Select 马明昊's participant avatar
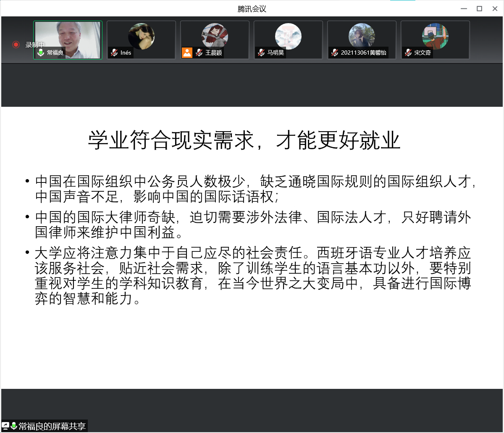 pos(288,36)
